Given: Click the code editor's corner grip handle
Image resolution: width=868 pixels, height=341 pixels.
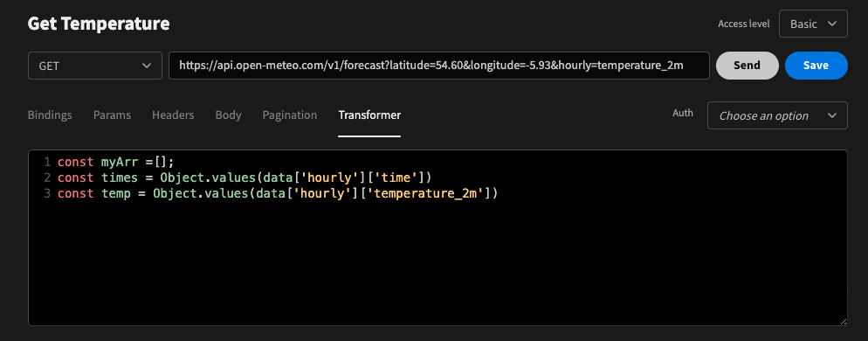Looking at the screenshot, I should pos(843,321).
